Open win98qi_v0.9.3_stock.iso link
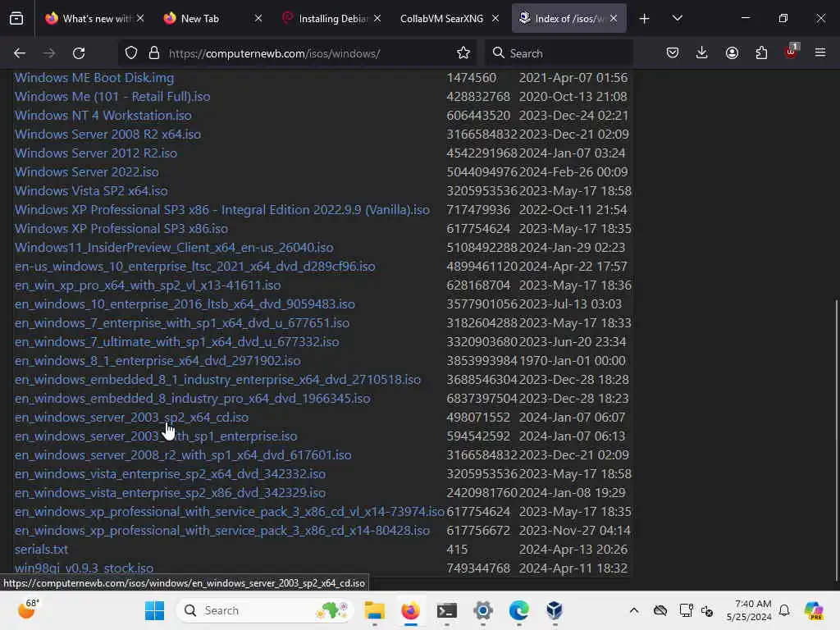Viewport: 840px width, 630px height. [84, 568]
